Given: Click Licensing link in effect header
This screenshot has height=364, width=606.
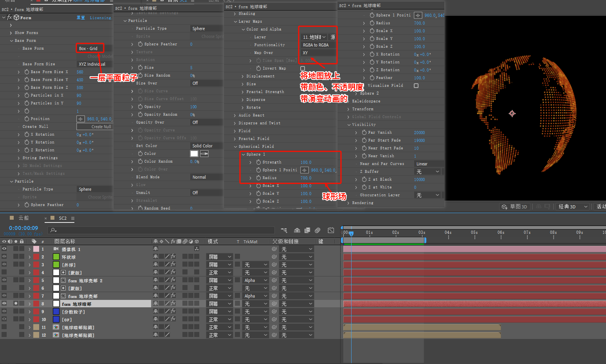Looking at the screenshot, I should pos(100,18).
